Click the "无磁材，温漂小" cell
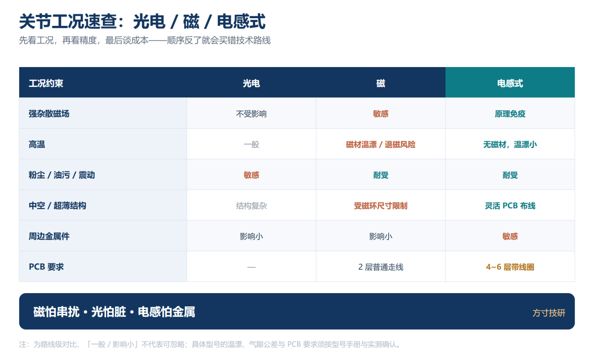The height and width of the screenshot is (364, 594). [x=510, y=144]
